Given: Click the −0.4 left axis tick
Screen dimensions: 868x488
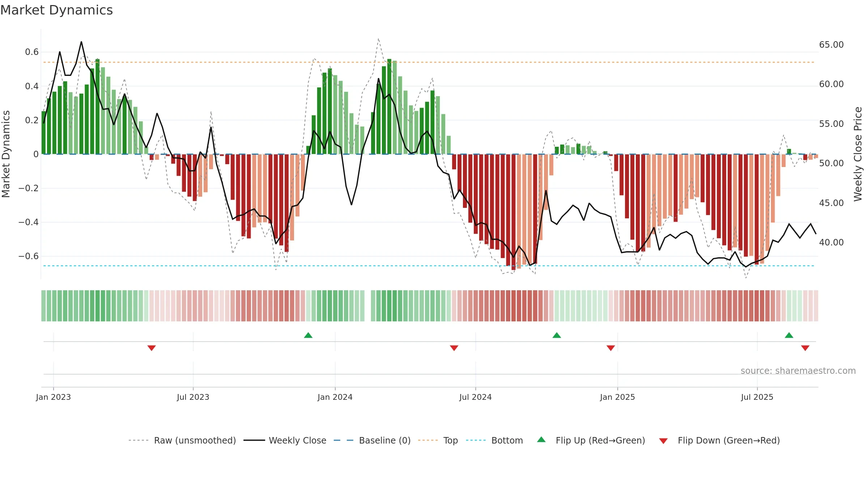Looking at the screenshot, I should tap(29, 222).
